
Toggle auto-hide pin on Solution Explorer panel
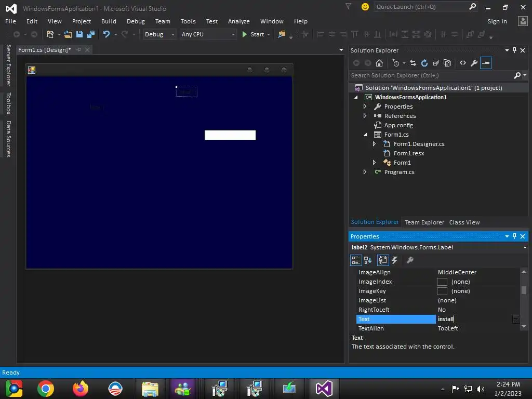coord(515,50)
